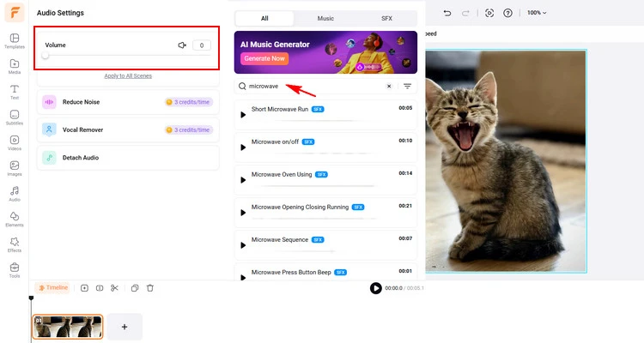This screenshot has width=644, height=343.
Task: Play the Microwave Press Button Beep sound
Action: pos(243,277)
